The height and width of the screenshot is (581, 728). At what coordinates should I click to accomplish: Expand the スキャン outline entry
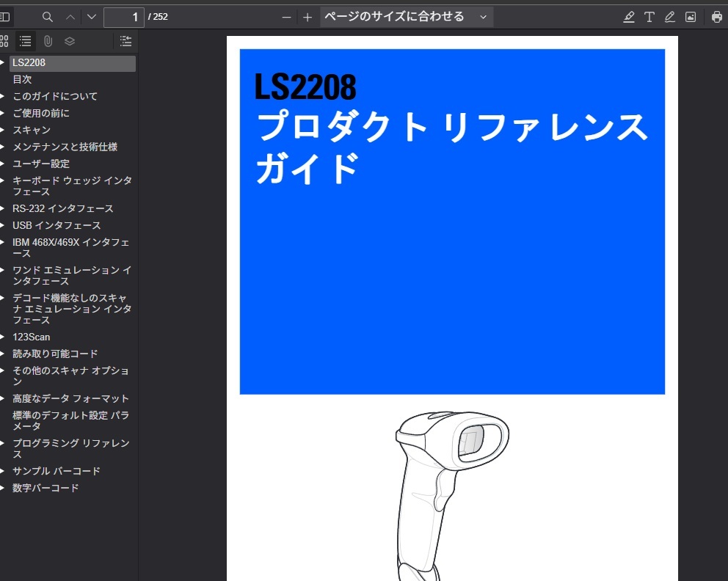pos(4,130)
